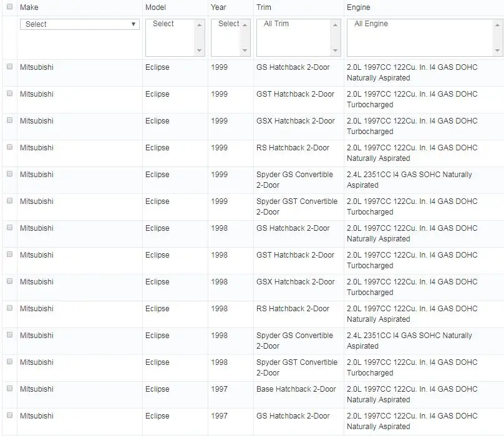Check the 1999 Spyder GS Convertible row
Image resolution: width=504 pixels, height=436 pixels.
click(x=9, y=173)
